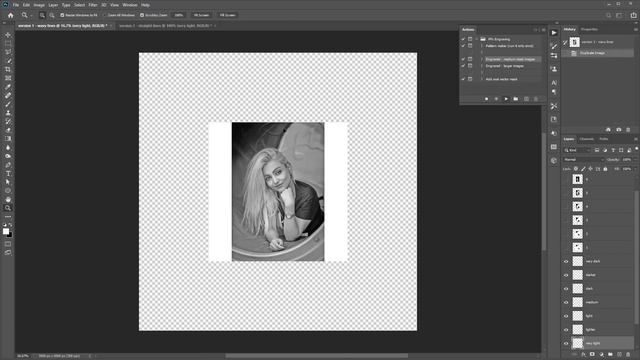
Task: Open the File menu
Action: (16, 5)
